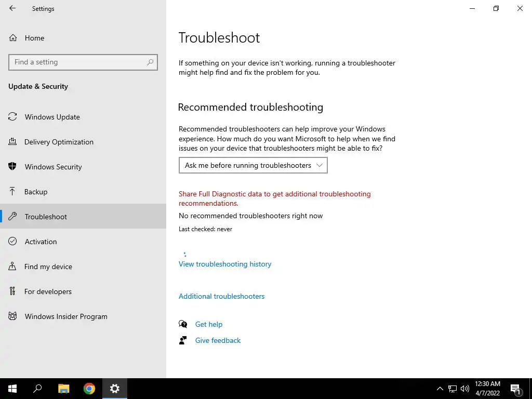Click the Home house icon
This screenshot has width=532, height=399.
click(x=13, y=37)
